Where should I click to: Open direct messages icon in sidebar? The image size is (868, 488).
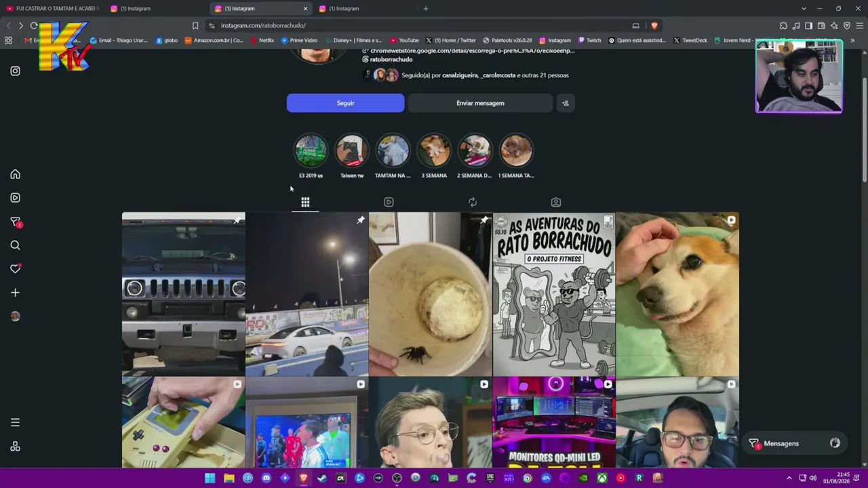pos(15,222)
